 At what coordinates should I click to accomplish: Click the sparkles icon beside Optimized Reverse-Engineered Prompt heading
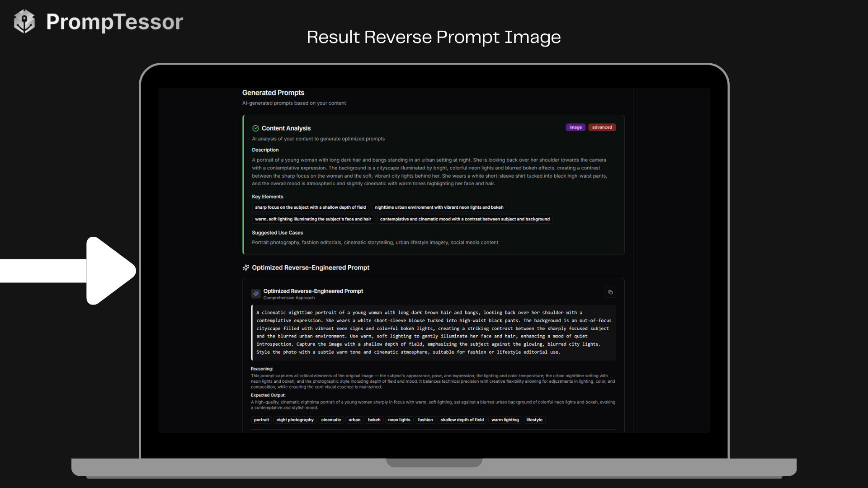245,267
